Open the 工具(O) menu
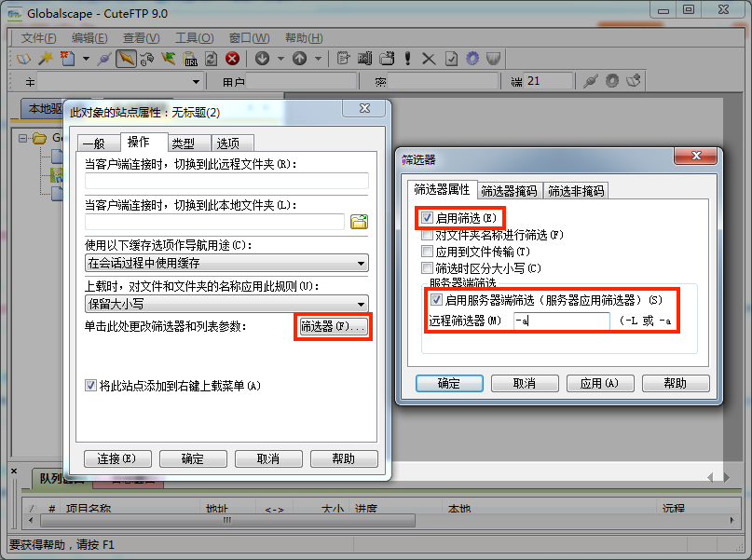This screenshot has width=752, height=560. coord(194,38)
